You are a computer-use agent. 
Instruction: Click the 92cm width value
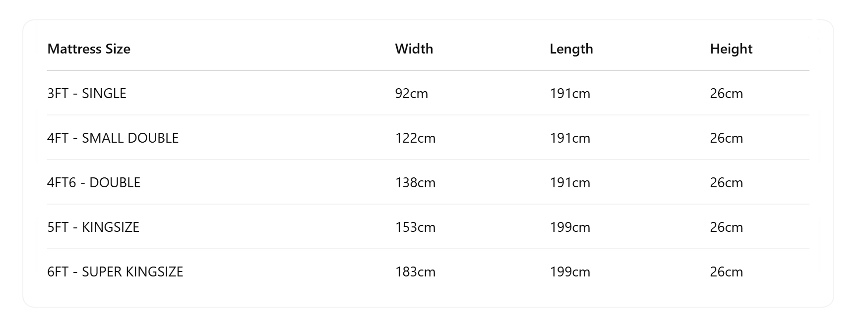tap(412, 93)
